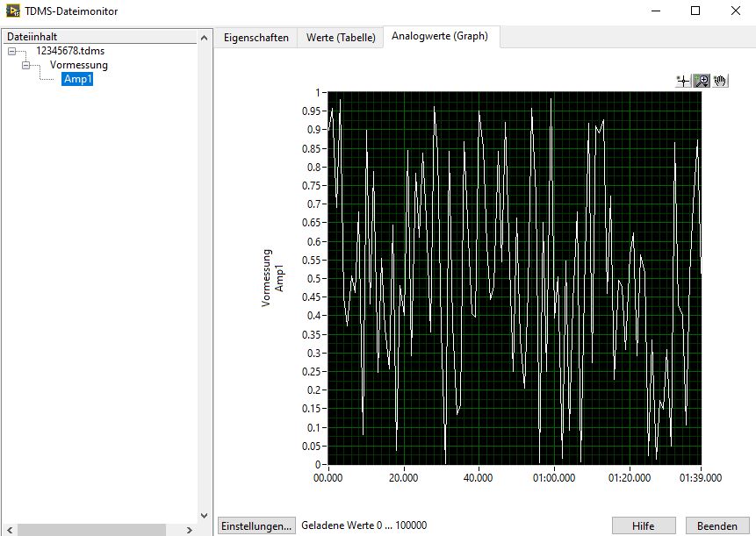Click the Hilfe button
Screen dimensions: 756x536
point(644,525)
